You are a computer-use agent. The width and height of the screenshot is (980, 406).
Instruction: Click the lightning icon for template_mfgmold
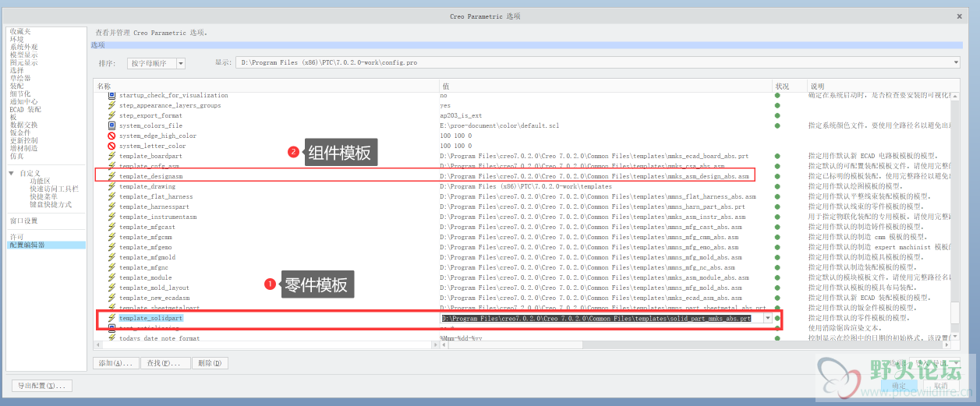click(111, 257)
